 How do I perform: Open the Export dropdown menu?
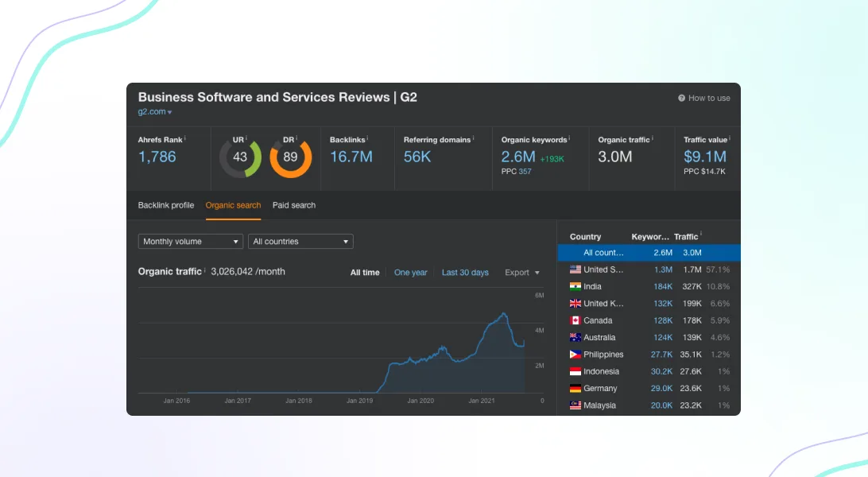[522, 272]
